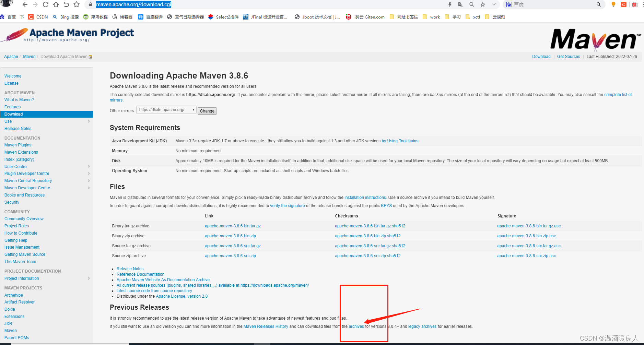Image resolution: width=644 pixels, height=345 pixels.
Task: Click the legacy archives link
Action: 422,326
